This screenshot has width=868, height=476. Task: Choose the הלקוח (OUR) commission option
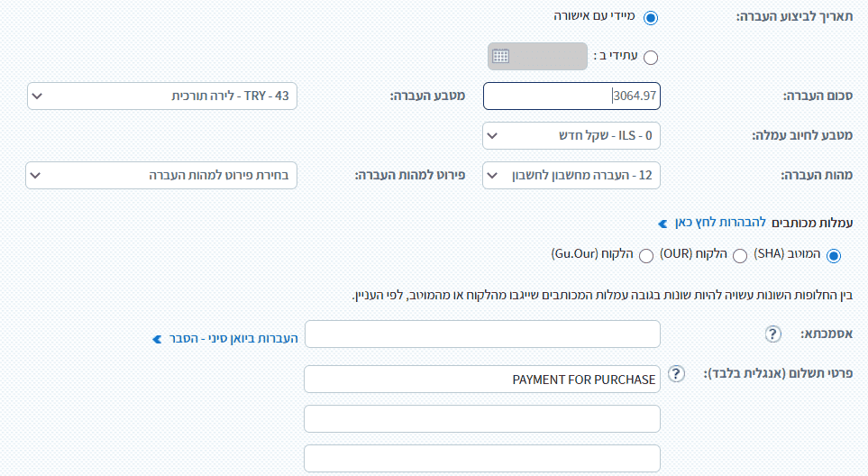coord(740,256)
